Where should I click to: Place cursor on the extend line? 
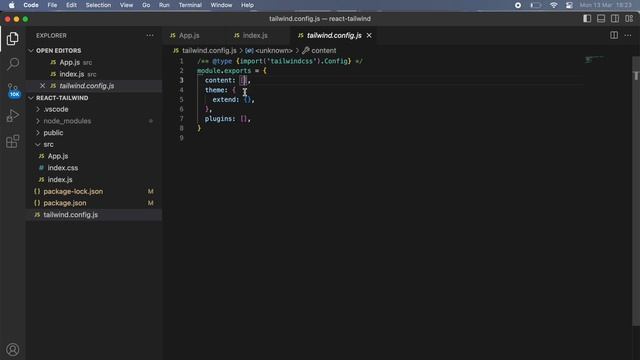233,100
